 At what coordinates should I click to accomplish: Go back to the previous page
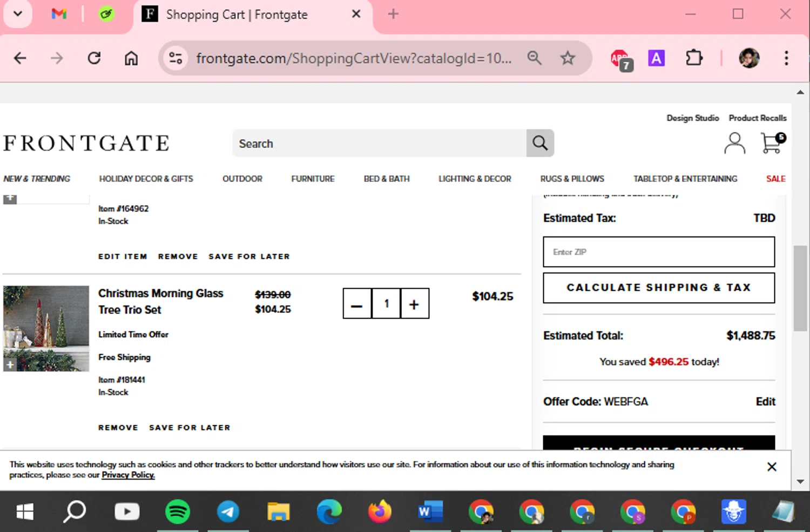20,58
